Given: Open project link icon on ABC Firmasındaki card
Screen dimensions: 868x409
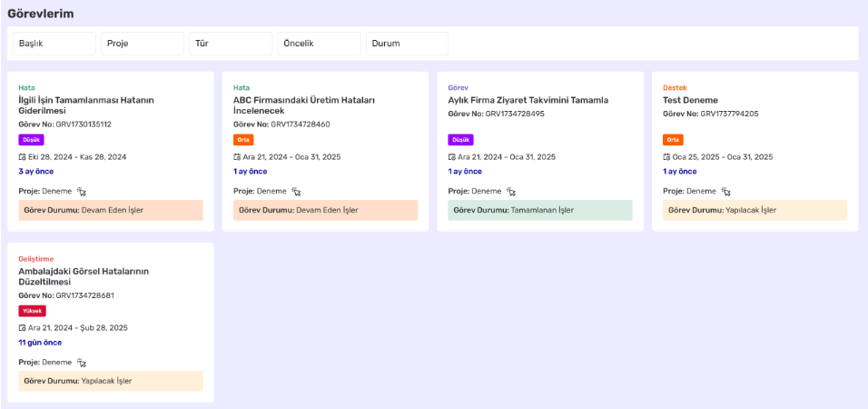Looking at the screenshot, I should coord(296,192).
